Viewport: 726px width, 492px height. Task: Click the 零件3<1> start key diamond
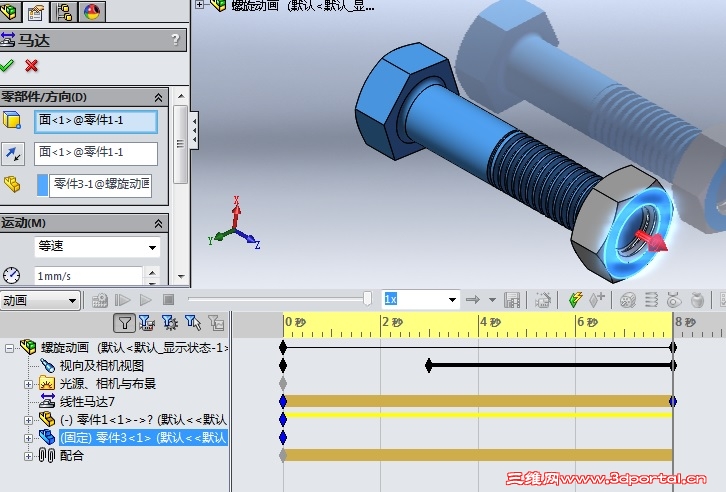283,437
